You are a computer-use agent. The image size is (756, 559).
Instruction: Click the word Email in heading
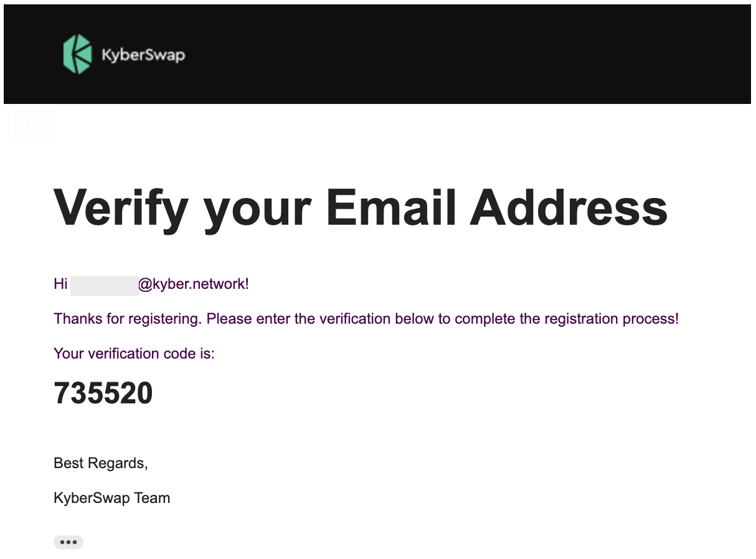click(x=391, y=208)
